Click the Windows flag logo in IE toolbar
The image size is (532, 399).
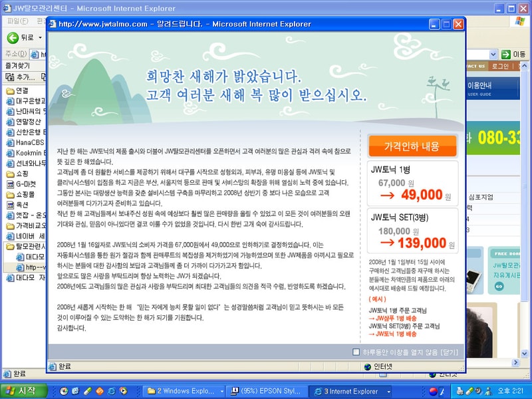520,21
